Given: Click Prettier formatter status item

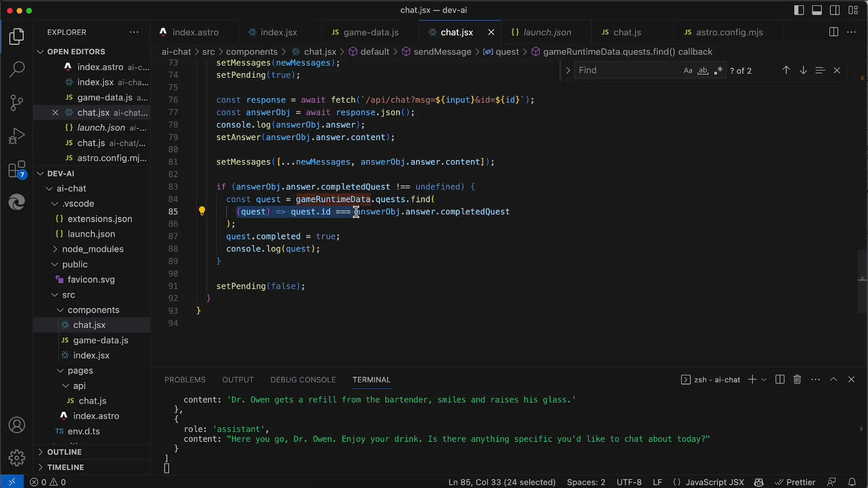Looking at the screenshot, I should click(x=795, y=482).
